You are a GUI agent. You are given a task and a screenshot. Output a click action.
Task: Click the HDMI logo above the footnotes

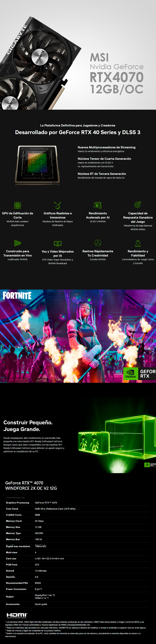click(17, 615)
